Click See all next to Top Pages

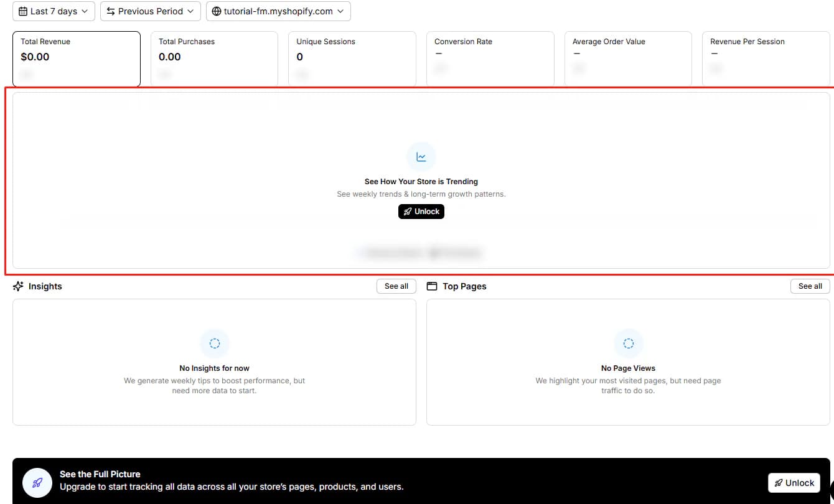810,286
